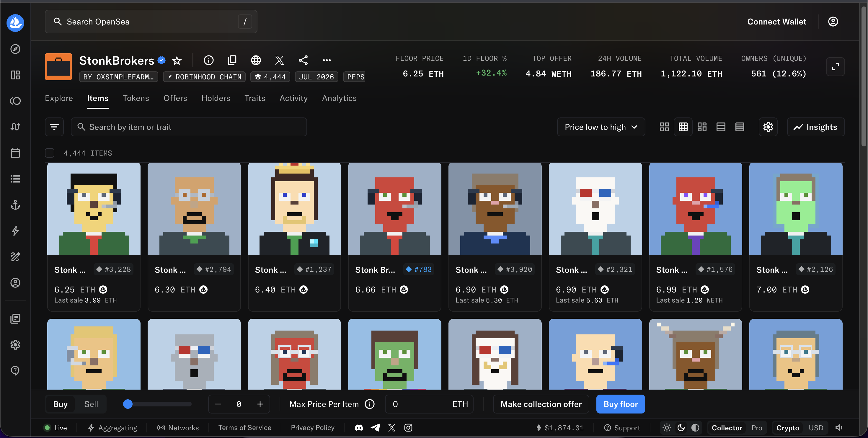Switch to Pro mode
The image size is (868, 438).
pyautogui.click(x=756, y=428)
